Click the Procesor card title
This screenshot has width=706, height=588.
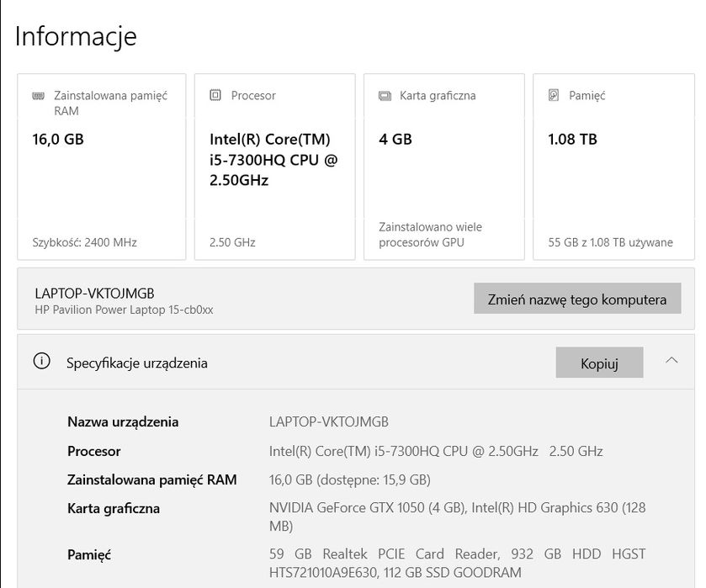click(253, 95)
